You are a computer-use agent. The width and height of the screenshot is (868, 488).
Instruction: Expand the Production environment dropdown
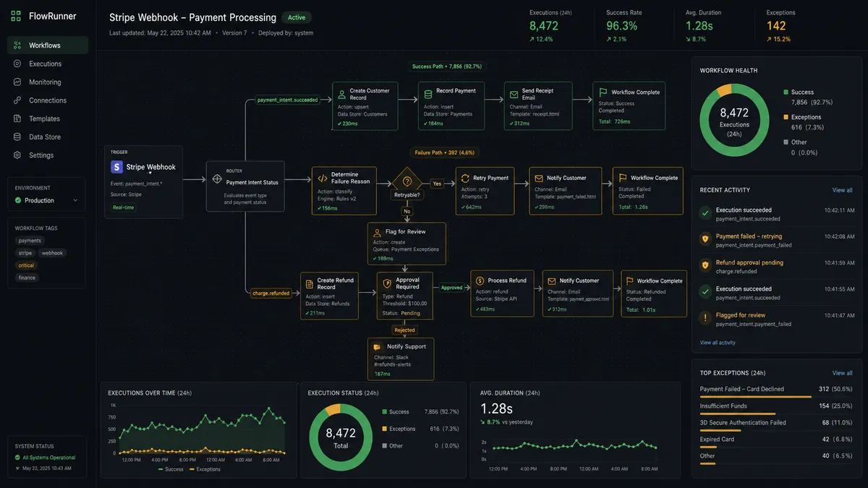(47, 200)
